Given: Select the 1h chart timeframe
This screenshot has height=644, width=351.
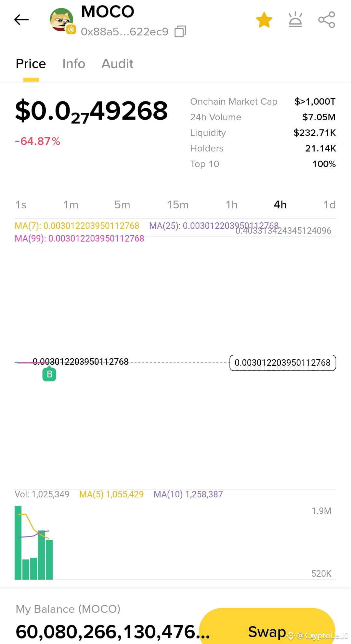Looking at the screenshot, I should click(232, 205).
